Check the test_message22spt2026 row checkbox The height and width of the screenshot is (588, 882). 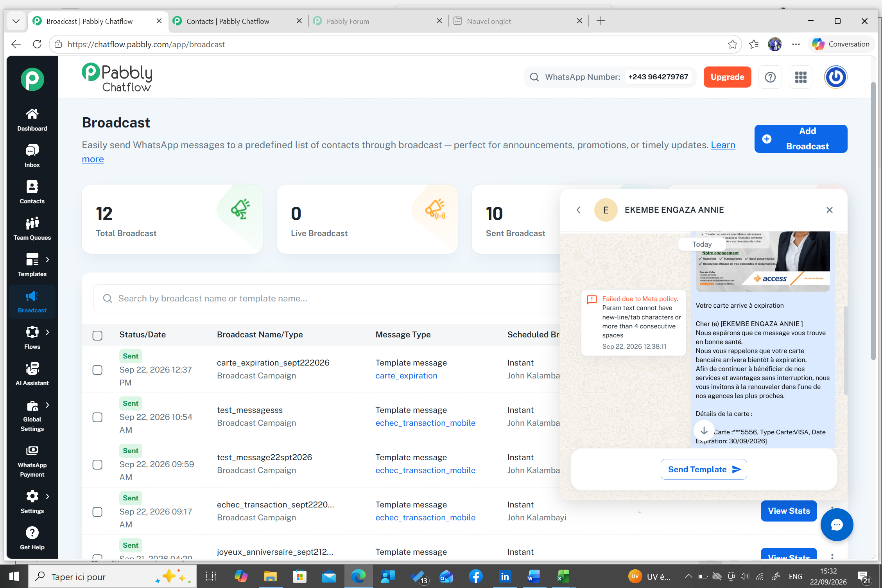pos(97,464)
